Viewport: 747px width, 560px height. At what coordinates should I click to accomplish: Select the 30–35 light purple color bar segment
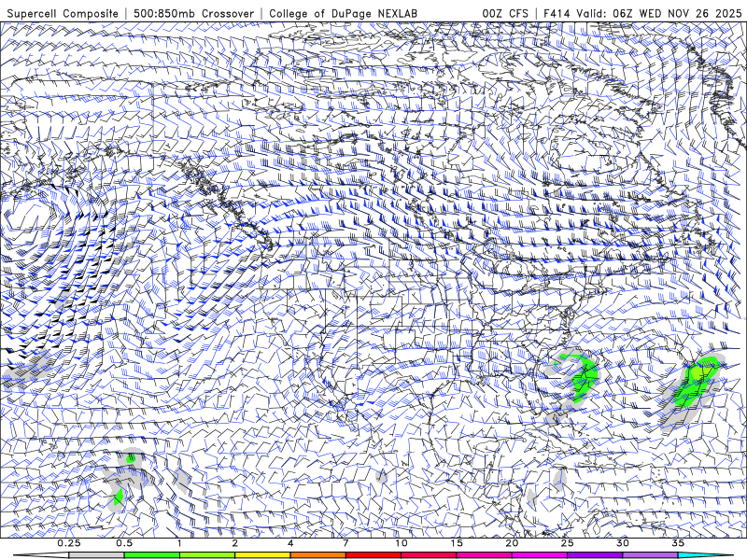pos(650,555)
